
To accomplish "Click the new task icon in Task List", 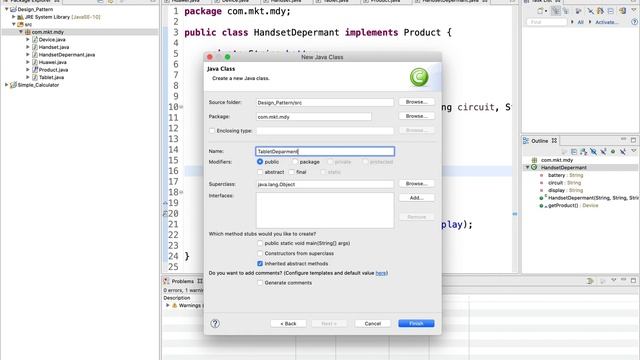I will 540,11.
